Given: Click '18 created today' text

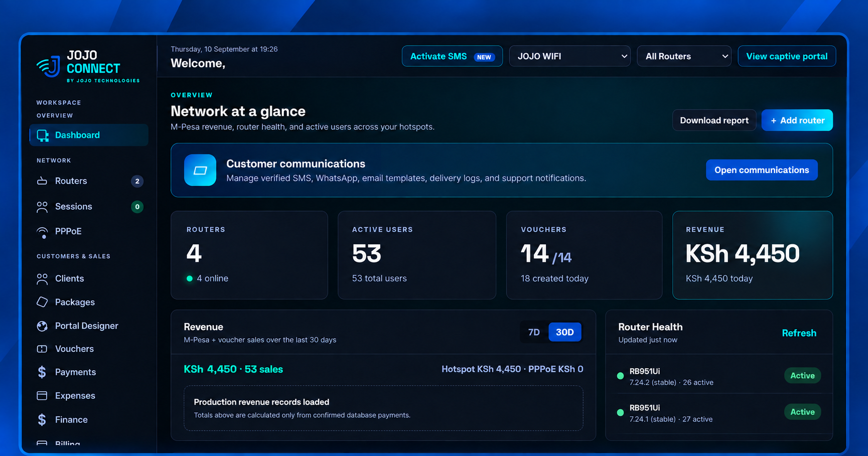Looking at the screenshot, I should click(554, 279).
